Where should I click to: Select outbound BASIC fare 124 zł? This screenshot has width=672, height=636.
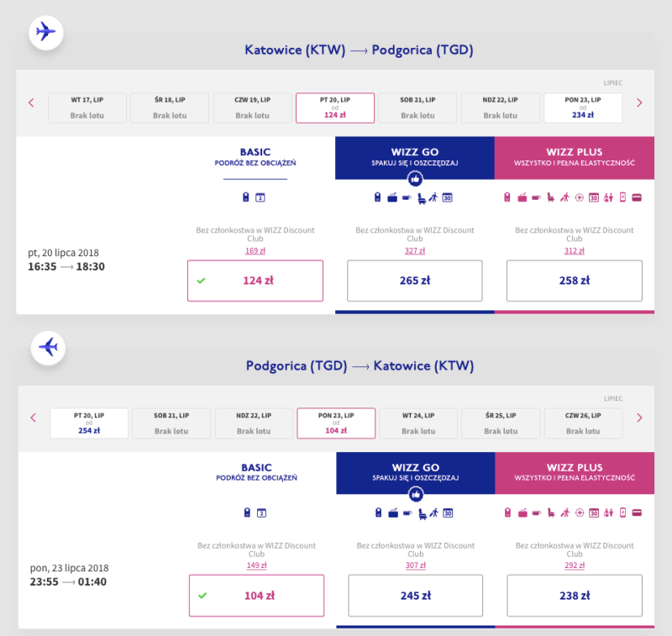[x=255, y=281]
